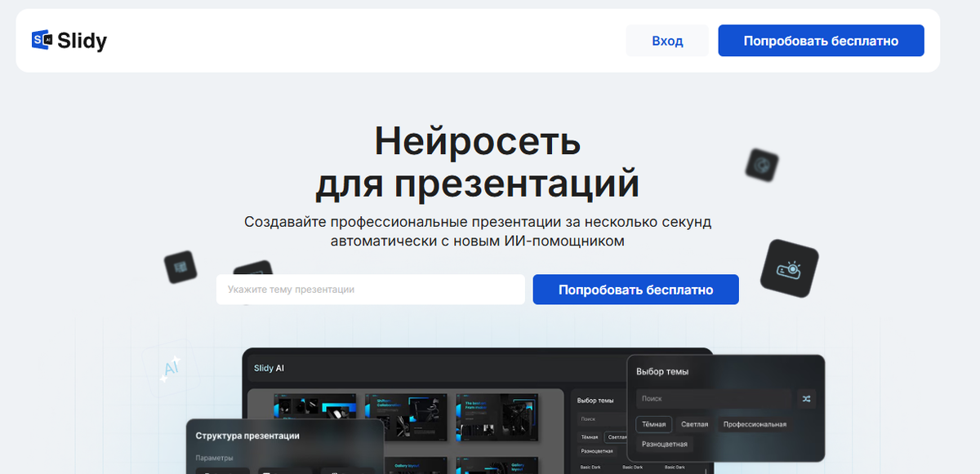Click Попробовать бесплатно next to the topic field
980x474 pixels.
(635, 290)
